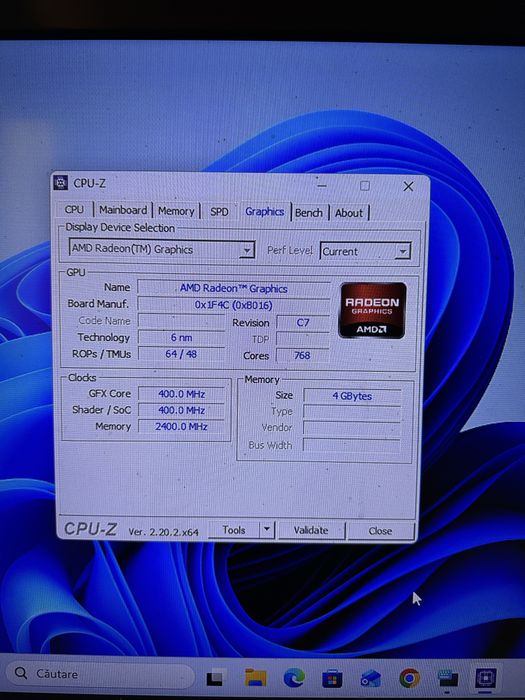
Task: Switch to the SPD tab
Action: click(x=219, y=212)
